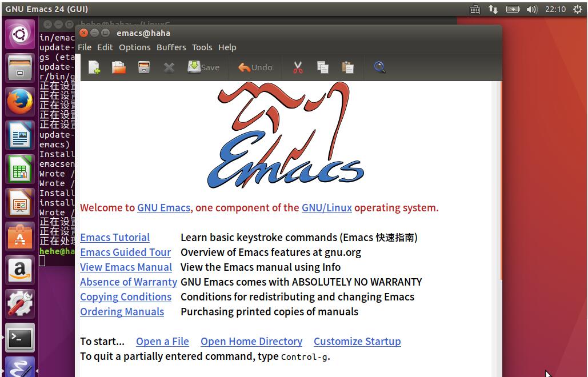Screen dimensions: 588x377
Task: Open Ubuntu Software Center from the dock
Action: (x=20, y=236)
